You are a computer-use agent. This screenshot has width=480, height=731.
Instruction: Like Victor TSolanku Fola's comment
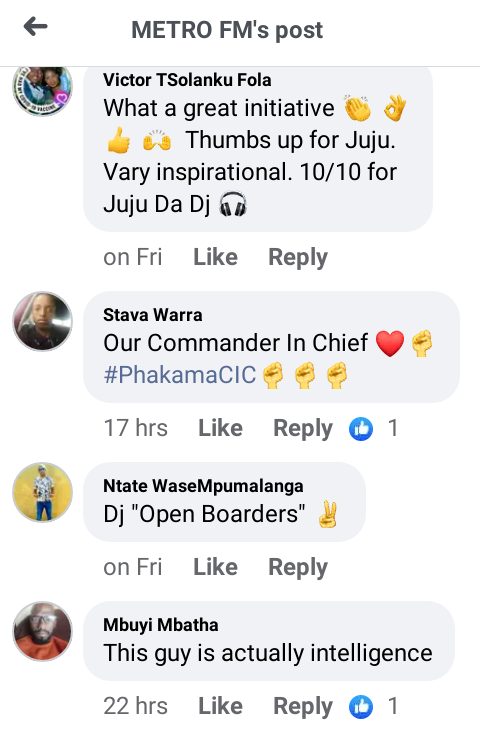coord(215,257)
